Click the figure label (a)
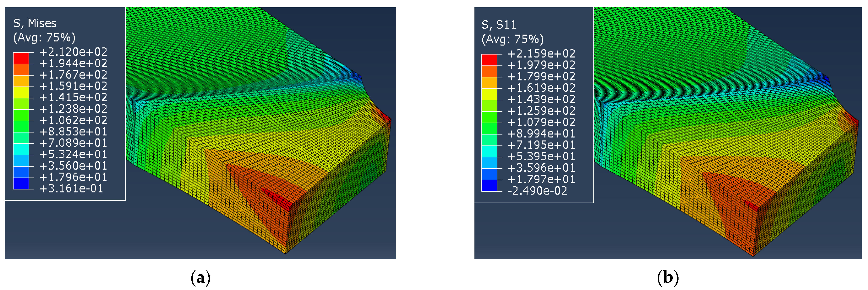The height and width of the screenshot is (290, 868). click(200, 278)
